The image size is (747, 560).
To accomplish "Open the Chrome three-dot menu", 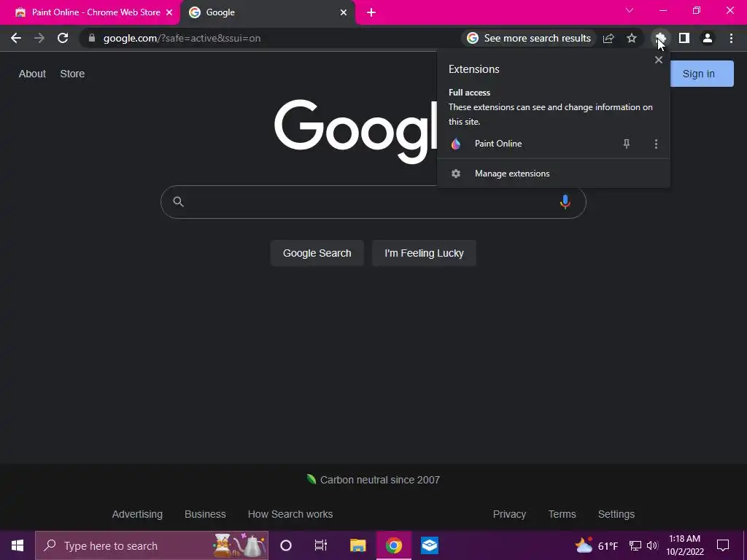I will [x=731, y=38].
